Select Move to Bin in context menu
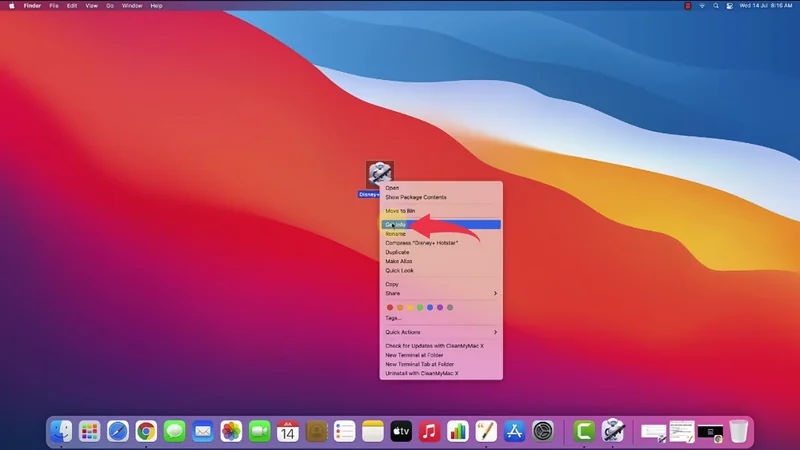Viewport: 800px width, 450px height. [400, 211]
